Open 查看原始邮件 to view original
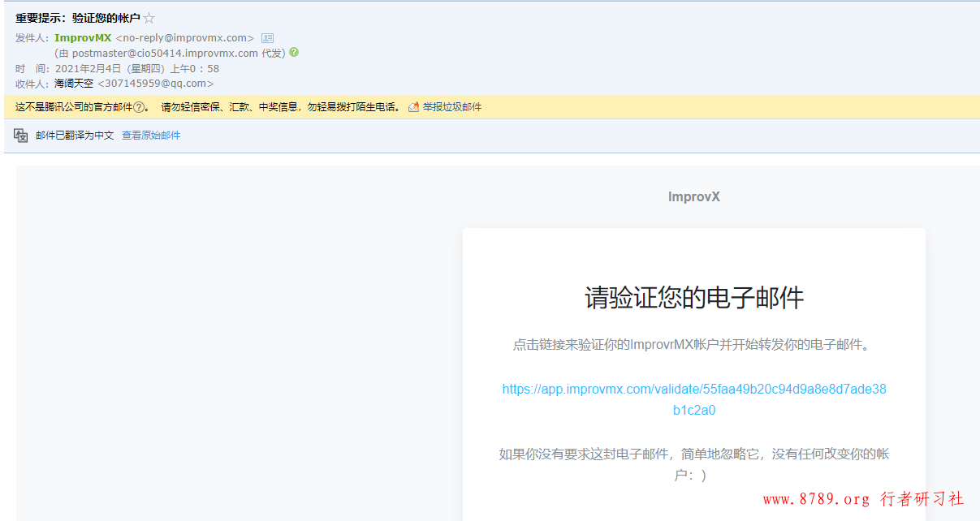The image size is (980, 521). point(151,136)
